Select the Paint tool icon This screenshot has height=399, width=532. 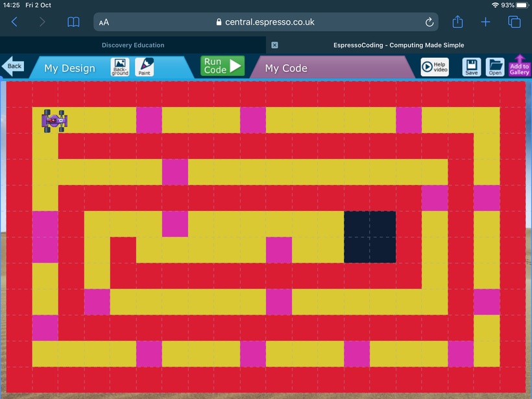tap(145, 67)
